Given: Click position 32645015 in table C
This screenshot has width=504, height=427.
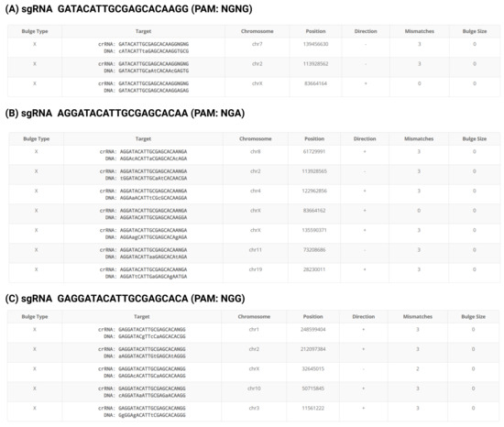Looking at the screenshot, I should coord(312,368).
